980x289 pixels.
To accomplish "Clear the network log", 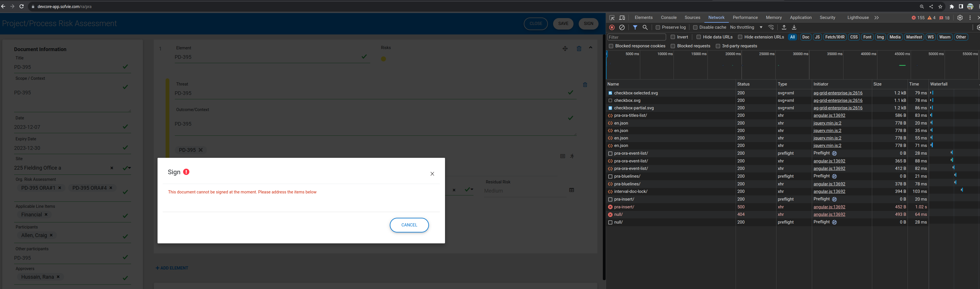I will pos(622,27).
